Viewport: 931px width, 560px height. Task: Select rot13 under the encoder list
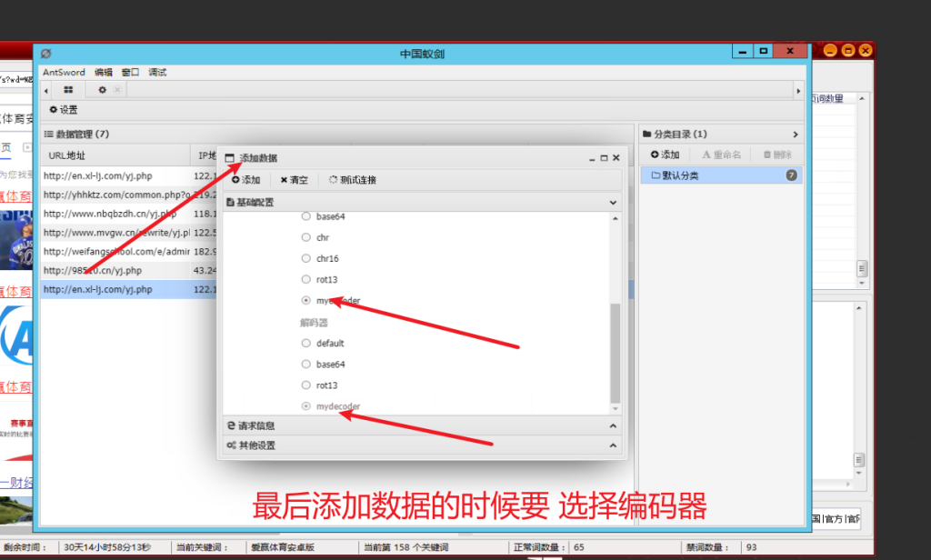click(x=306, y=279)
